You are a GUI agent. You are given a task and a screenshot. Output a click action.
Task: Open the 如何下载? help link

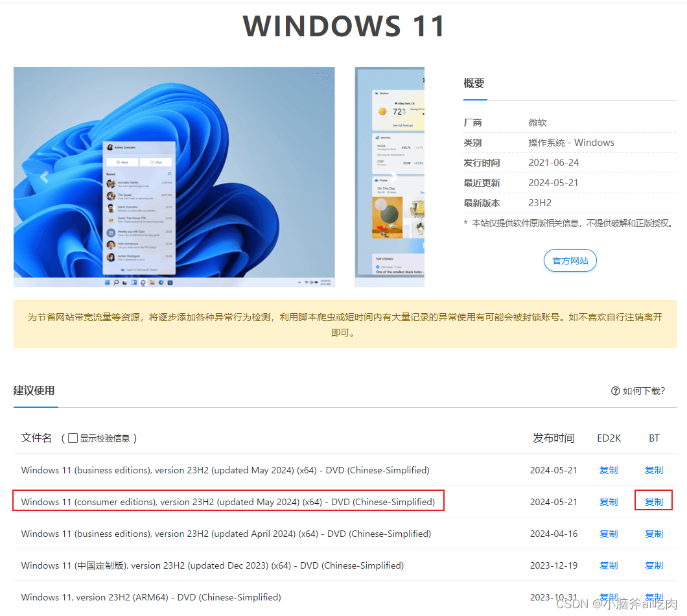638,390
